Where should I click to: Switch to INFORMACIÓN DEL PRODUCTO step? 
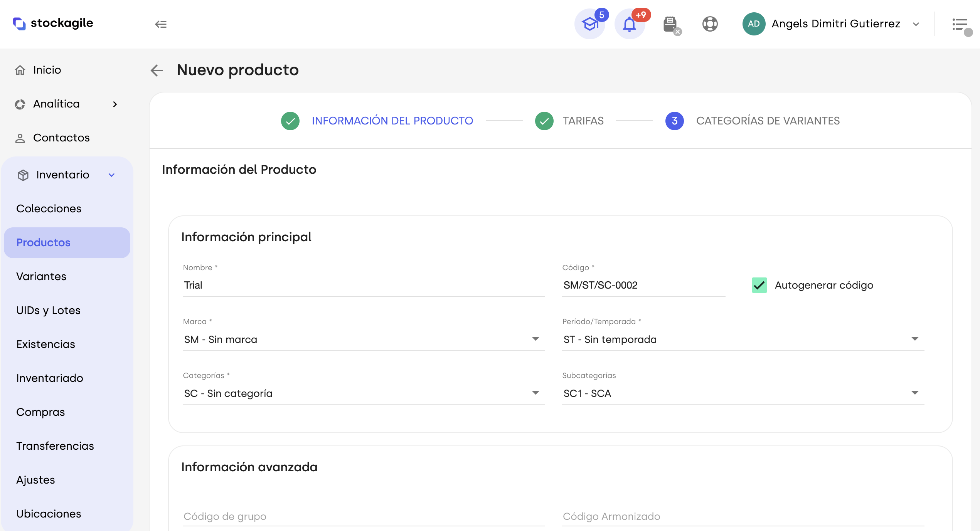392,121
